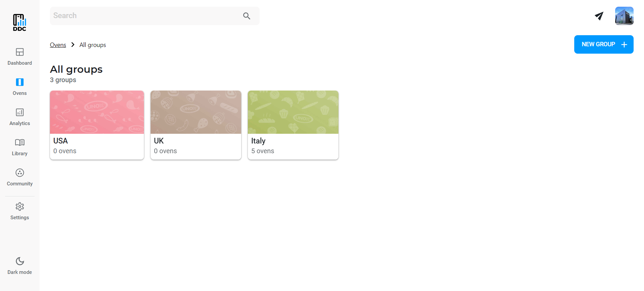Open Settings from the sidebar

[x=19, y=211]
